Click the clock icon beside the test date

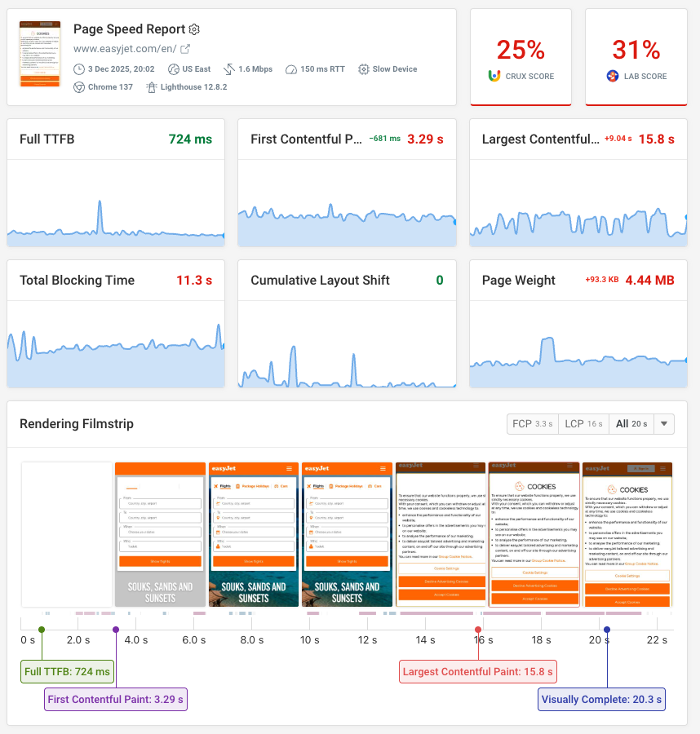(79, 69)
